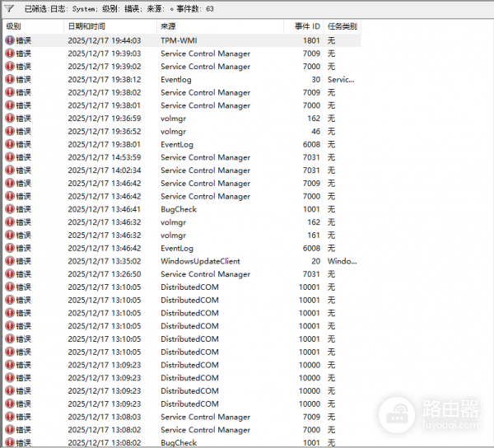Select the date cell 2025/12/17 13:35:02

(x=105, y=261)
